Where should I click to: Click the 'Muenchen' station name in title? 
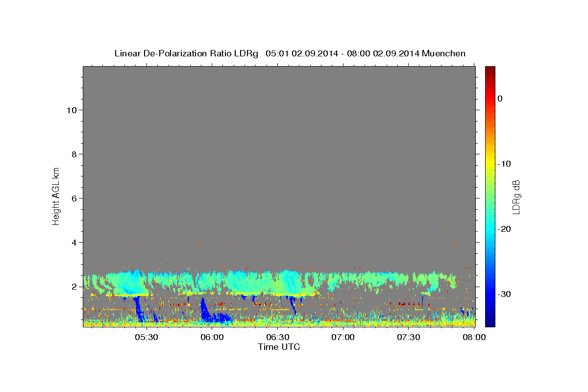coord(443,53)
